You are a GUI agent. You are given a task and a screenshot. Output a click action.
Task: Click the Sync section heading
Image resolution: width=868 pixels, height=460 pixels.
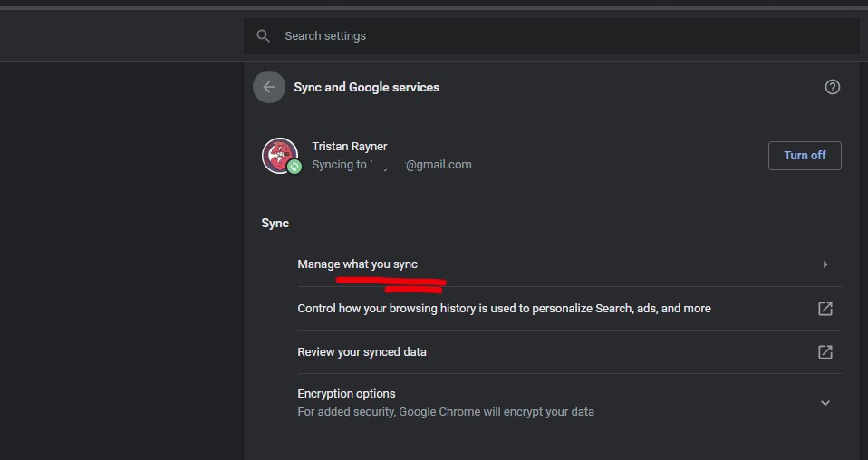click(x=275, y=223)
